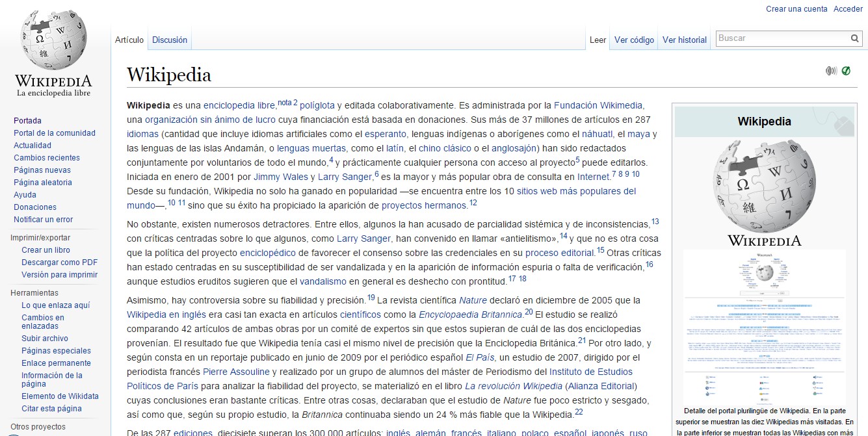The height and width of the screenshot is (436, 868).
Task: Open Elemento de Wikidata
Action: pyautogui.click(x=60, y=396)
